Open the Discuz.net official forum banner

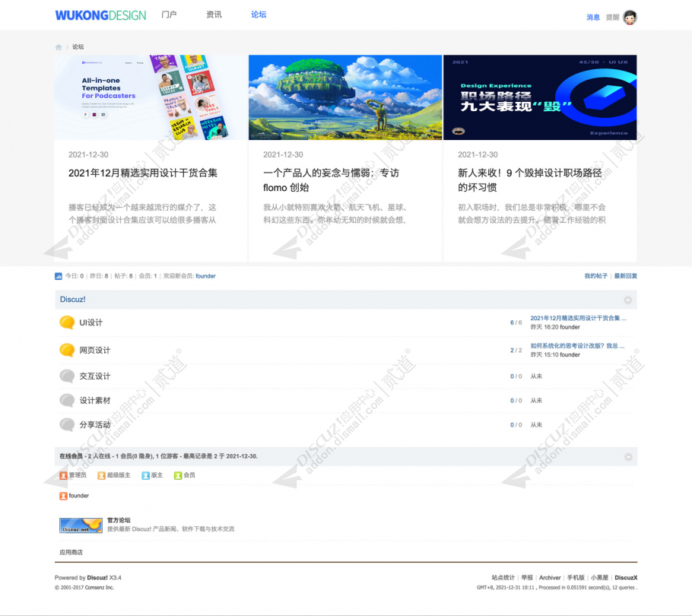81,526
